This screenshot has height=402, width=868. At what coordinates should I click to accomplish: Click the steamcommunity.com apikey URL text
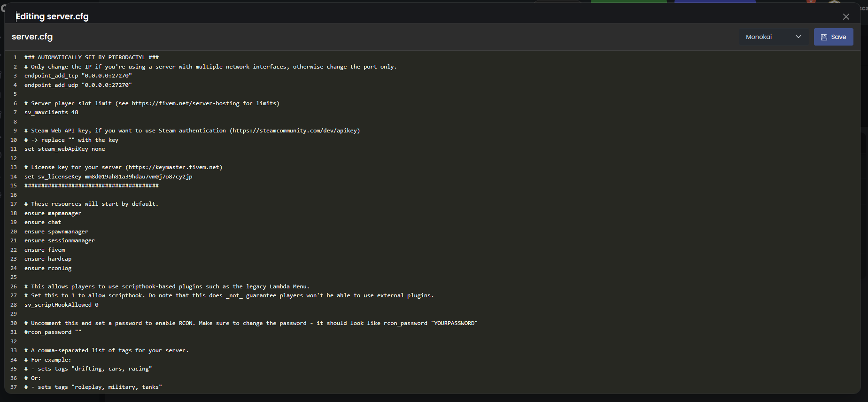pyautogui.click(x=294, y=131)
